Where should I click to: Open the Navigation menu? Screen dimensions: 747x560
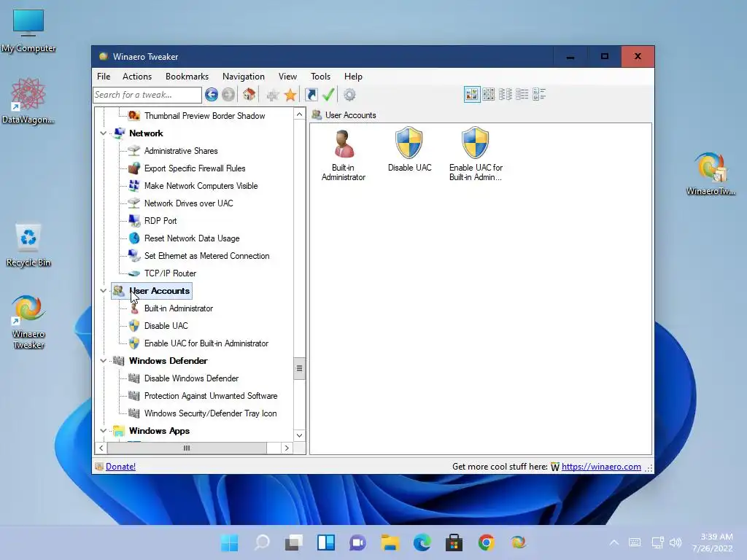[x=244, y=76]
